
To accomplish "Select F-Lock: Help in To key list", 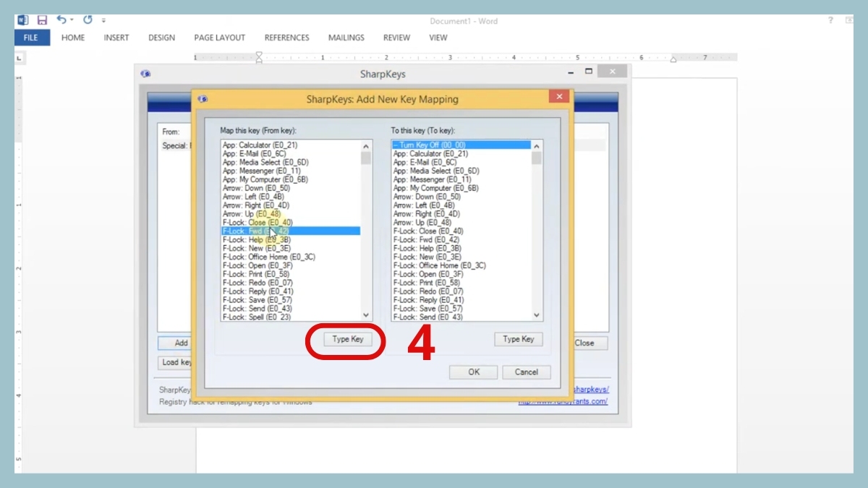I will [461, 248].
